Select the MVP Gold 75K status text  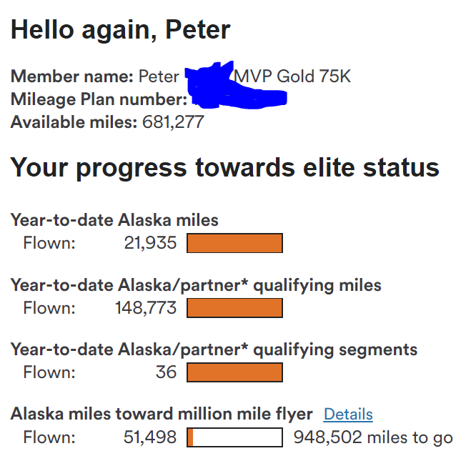(292, 76)
